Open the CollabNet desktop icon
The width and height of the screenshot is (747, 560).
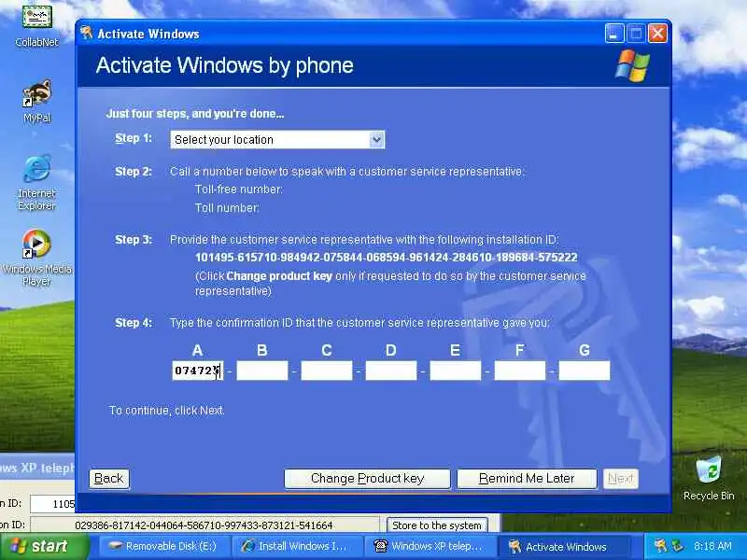[36, 25]
